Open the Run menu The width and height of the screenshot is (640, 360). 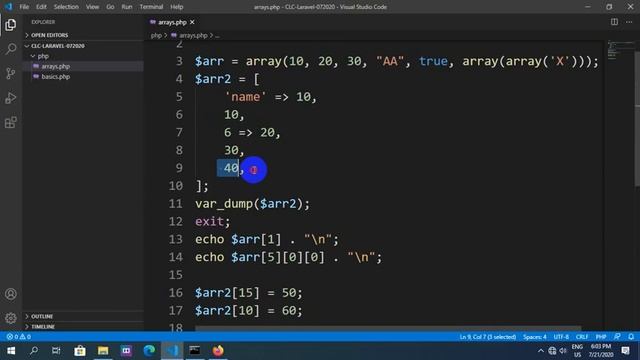pos(127,7)
